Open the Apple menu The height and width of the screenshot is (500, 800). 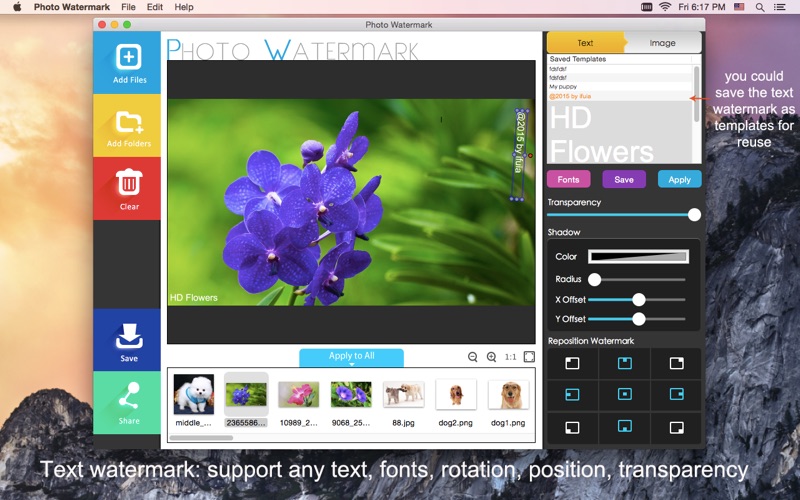point(17,7)
